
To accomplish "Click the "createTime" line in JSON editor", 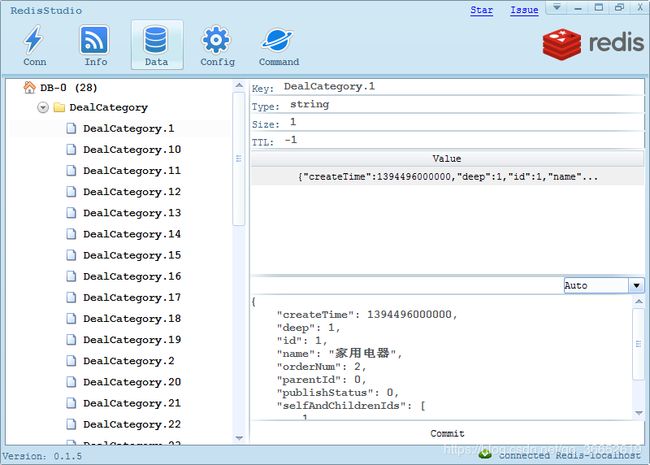I will pos(367,315).
